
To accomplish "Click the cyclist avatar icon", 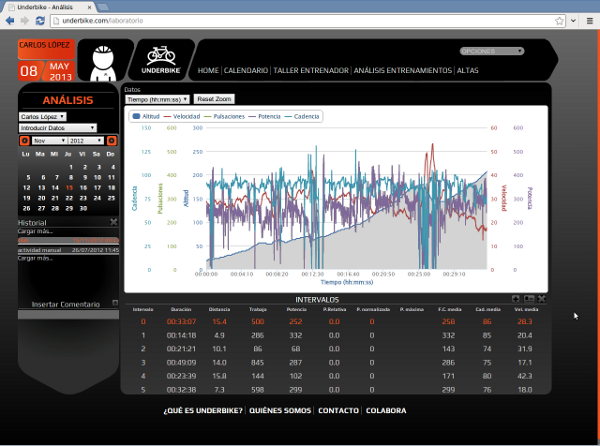I will 103,62.
